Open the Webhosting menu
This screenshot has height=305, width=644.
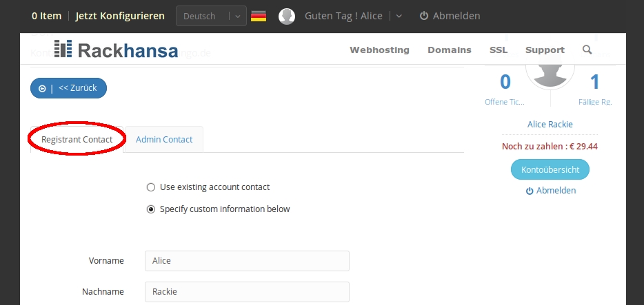[x=379, y=50]
